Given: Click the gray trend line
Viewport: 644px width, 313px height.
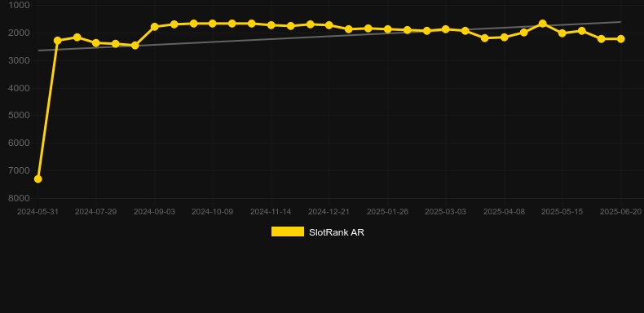Looking at the screenshot, I should tap(329, 36).
